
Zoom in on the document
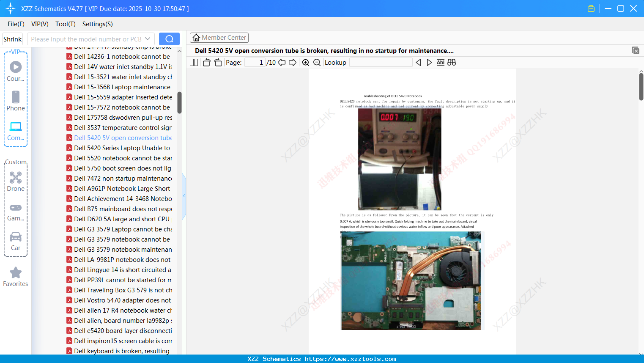(306, 63)
